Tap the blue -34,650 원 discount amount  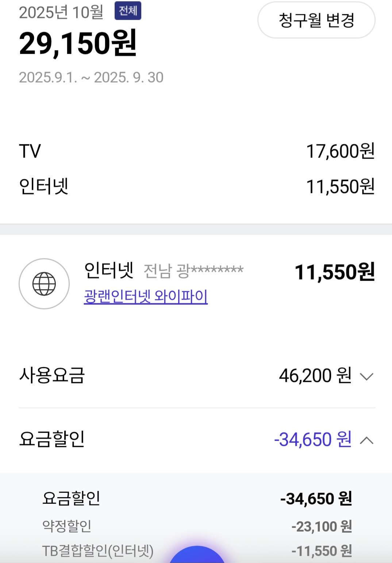(x=312, y=440)
